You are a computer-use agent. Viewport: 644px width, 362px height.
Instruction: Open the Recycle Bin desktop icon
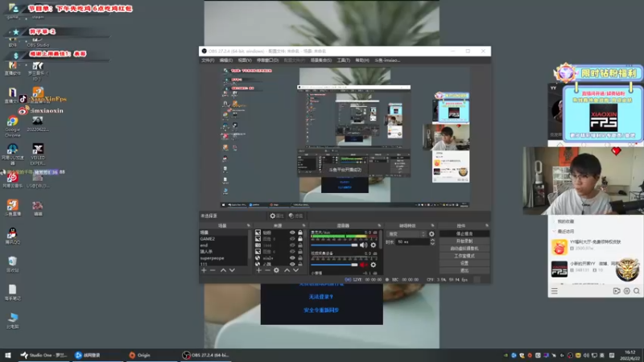[12, 264]
